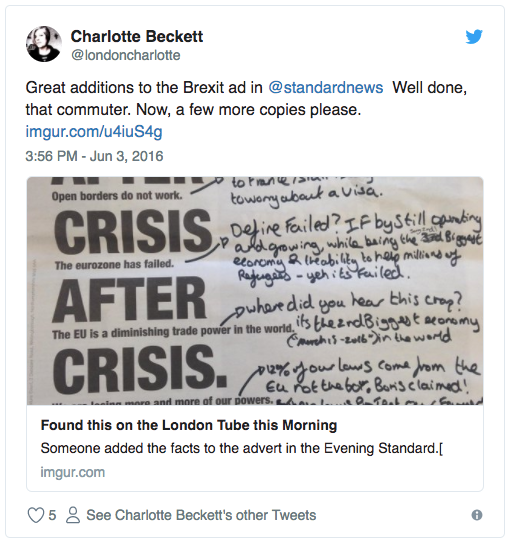Open the 'Found this on the London Tube' headline

(189, 425)
